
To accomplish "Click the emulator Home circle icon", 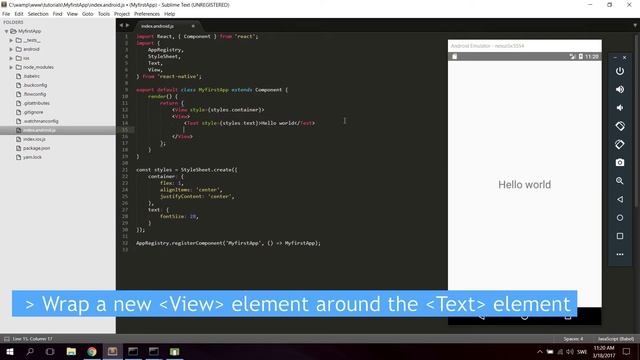I will 620,218.
